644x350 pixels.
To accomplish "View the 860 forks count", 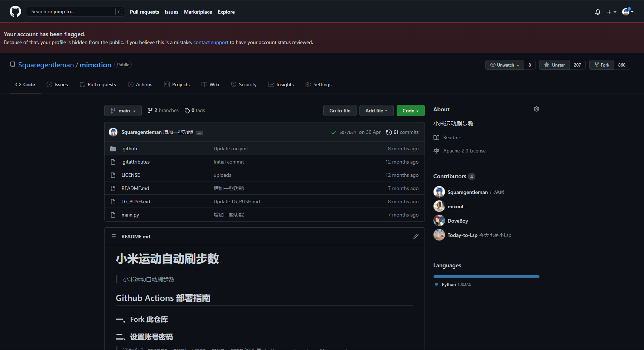I will pyautogui.click(x=622, y=65).
